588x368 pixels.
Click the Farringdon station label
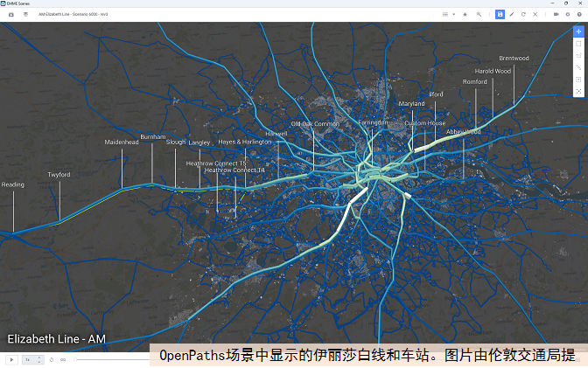(373, 122)
